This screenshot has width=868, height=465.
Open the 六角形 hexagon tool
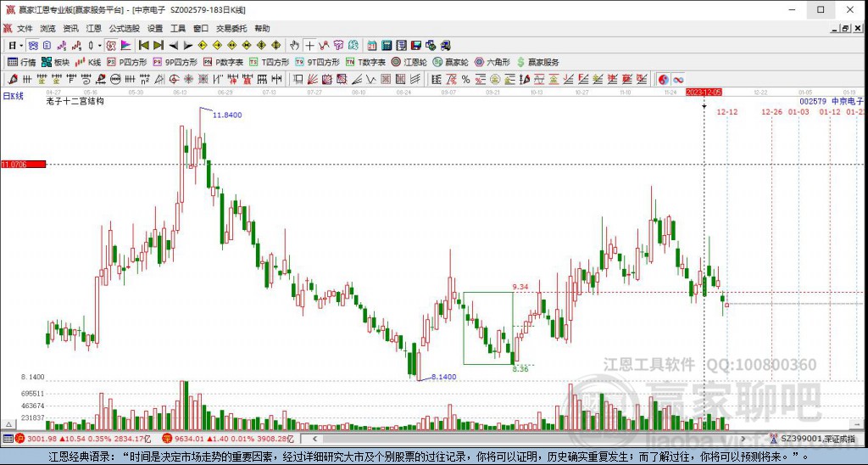coord(492,62)
